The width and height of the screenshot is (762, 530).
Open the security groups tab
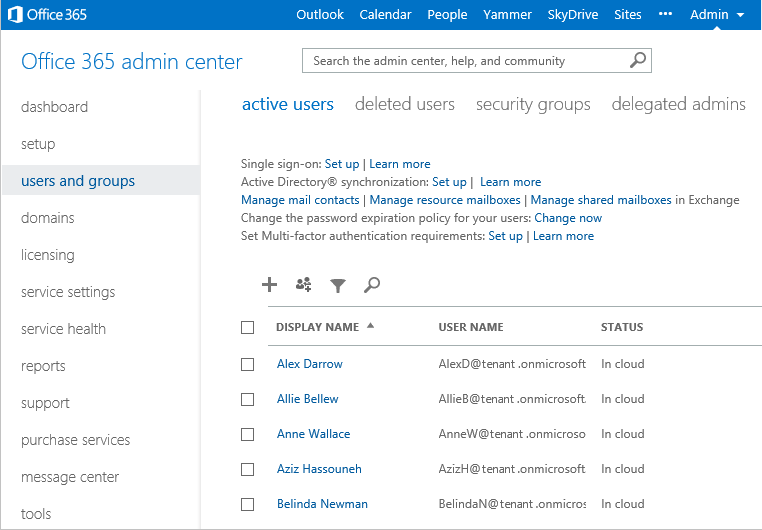(x=533, y=104)
